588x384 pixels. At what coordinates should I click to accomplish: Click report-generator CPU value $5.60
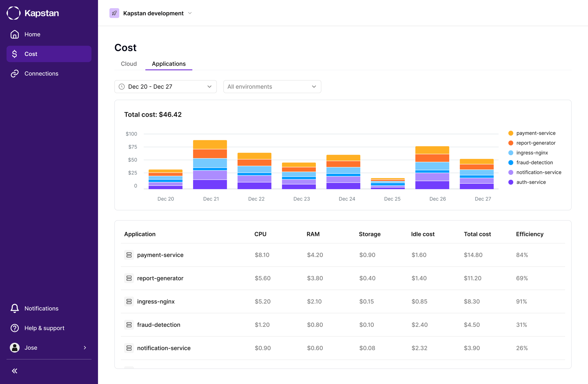click(263, 278)
